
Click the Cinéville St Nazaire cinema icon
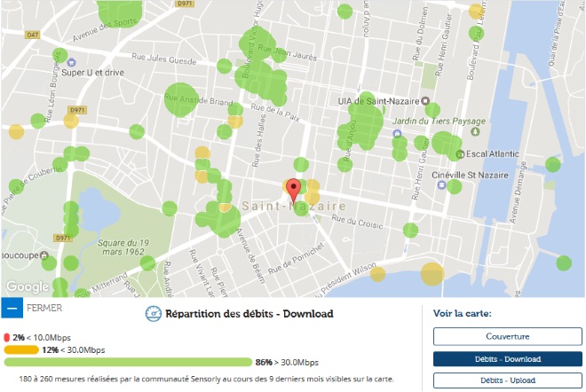tap(442, 184)
